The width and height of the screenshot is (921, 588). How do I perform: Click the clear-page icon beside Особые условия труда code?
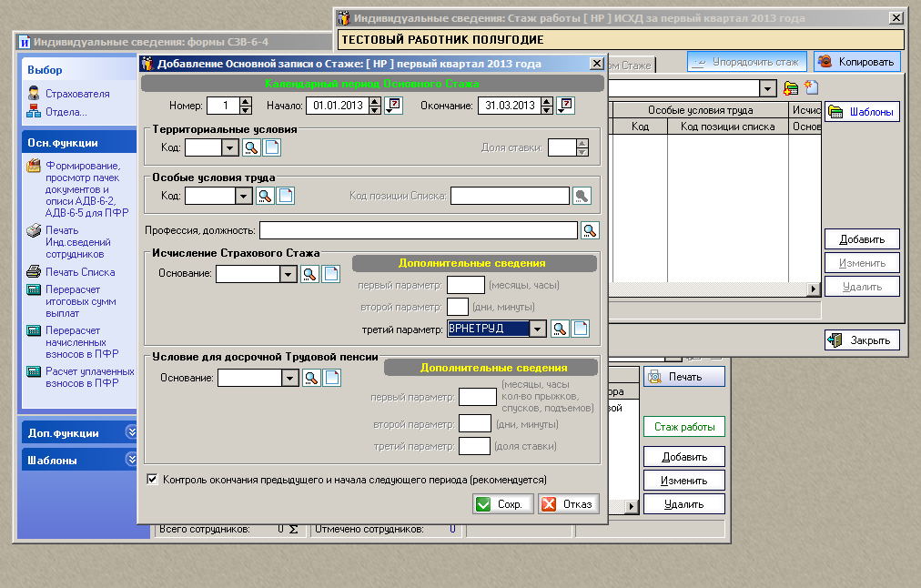point(285,195)
